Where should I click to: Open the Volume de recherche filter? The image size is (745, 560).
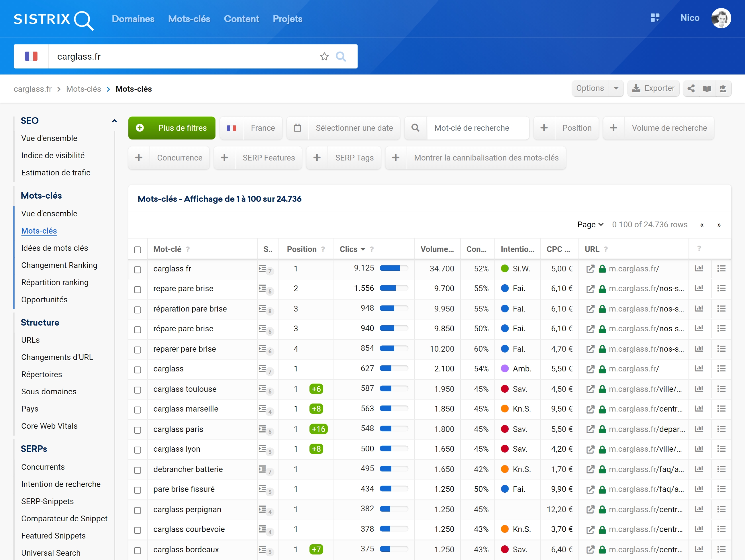[x=658, y=128]
